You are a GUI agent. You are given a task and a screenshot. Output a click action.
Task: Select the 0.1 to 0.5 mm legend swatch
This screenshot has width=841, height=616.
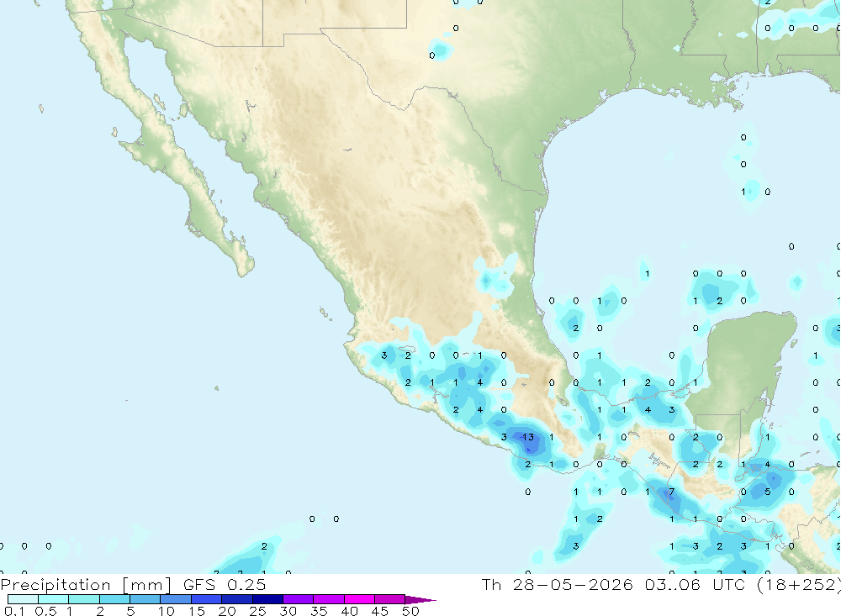[x=23, y=599]
